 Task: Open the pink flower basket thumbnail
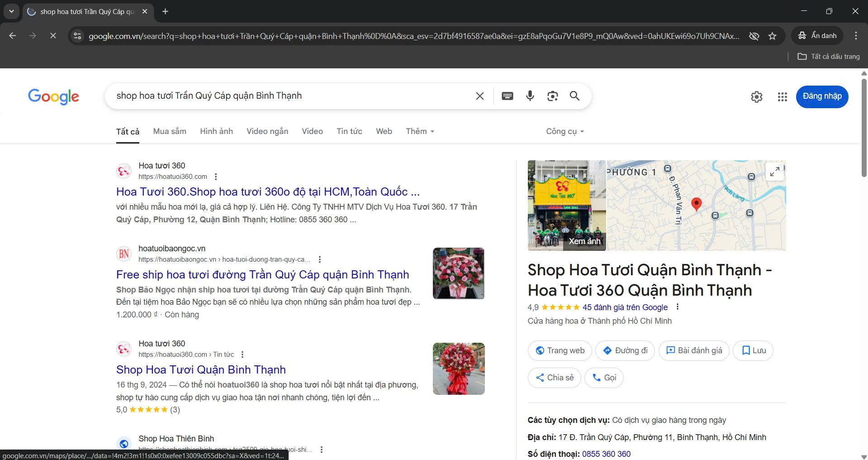[459, 273]
